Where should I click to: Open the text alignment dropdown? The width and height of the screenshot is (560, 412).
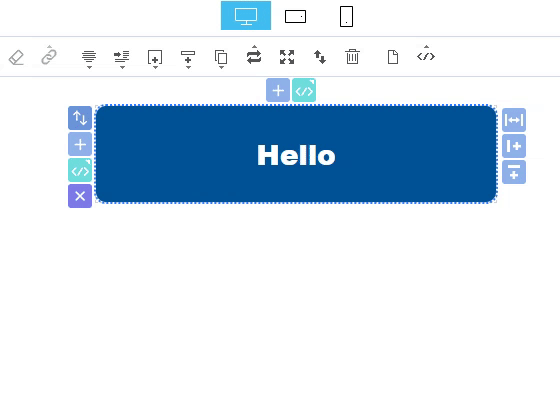(x=89, y=59)
